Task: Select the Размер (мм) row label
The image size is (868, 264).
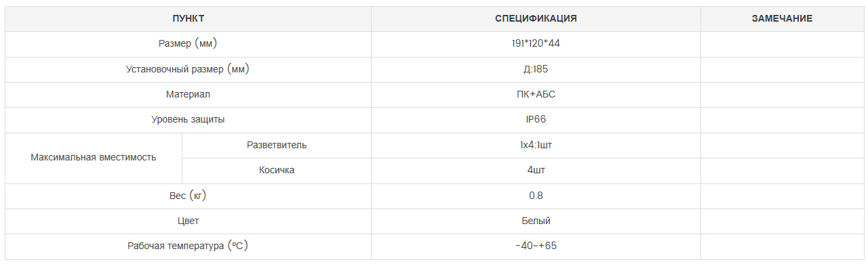Action: [188, 44]
